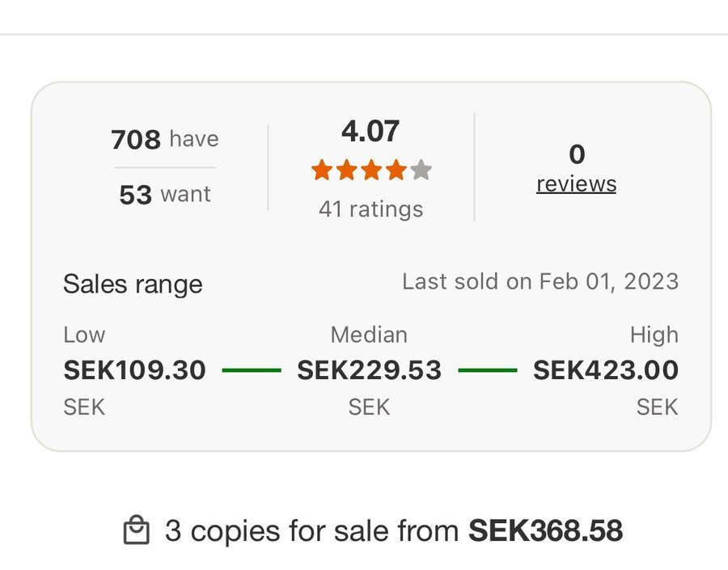Click the median price SEK229.53
The width and height of the screenshot is (728, 570).
[x=370, y=370]
